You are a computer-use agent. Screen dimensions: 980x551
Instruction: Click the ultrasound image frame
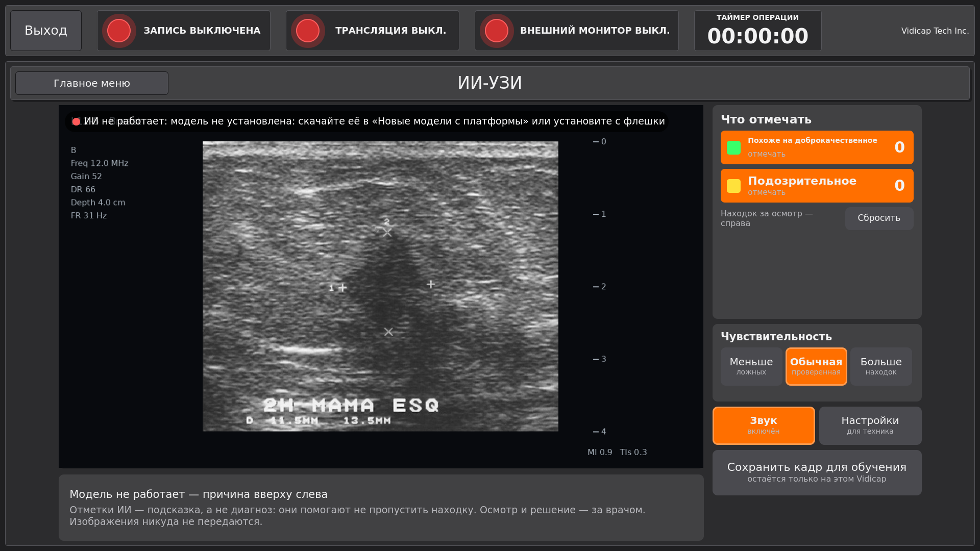[x=380, y=286]
